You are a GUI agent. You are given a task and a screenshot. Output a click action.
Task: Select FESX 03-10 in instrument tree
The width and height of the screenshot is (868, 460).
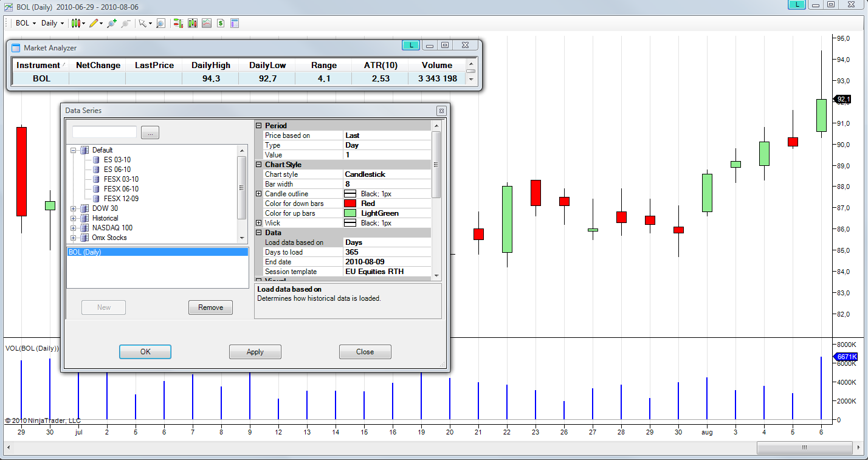click(121, 179)
